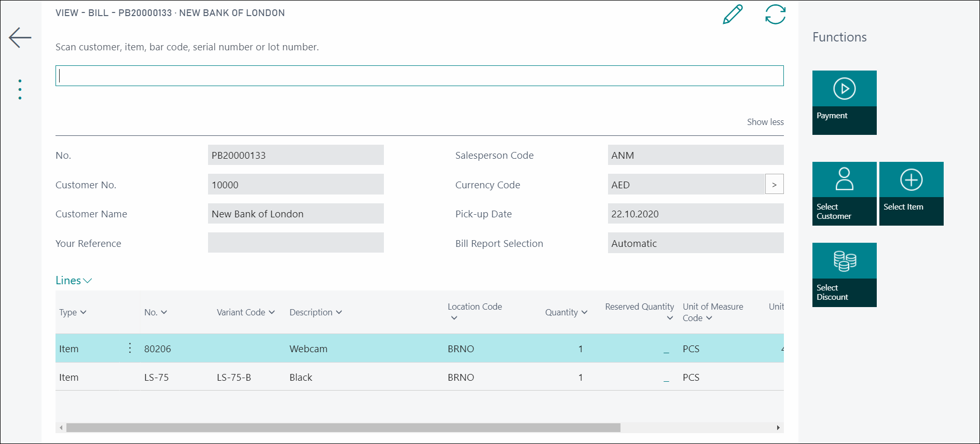
Task: Click the View - Bill page title
Action: pyautogui.click(x=170, y=13)
